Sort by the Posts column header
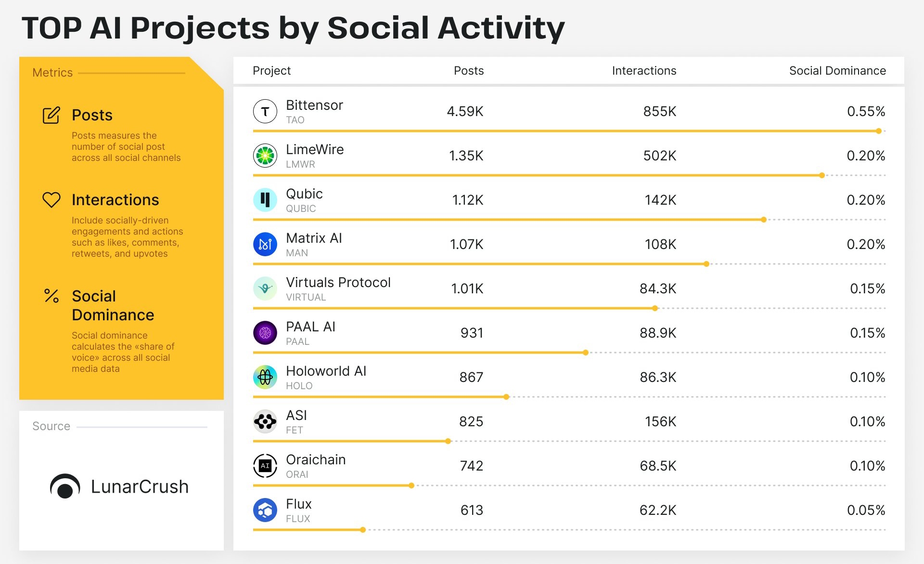 469,71
